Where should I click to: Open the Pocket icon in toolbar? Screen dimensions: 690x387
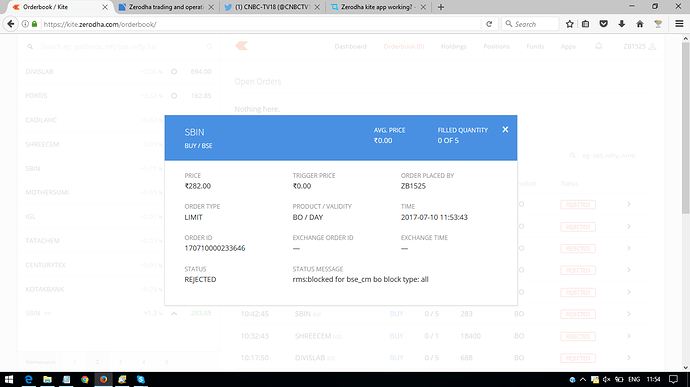click(x=603, y=24)
